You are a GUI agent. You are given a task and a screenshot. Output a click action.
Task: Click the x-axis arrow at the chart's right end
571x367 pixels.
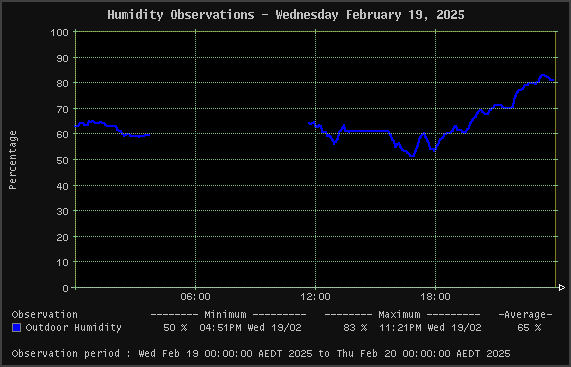pyautogui.click(x=562, y=288)
